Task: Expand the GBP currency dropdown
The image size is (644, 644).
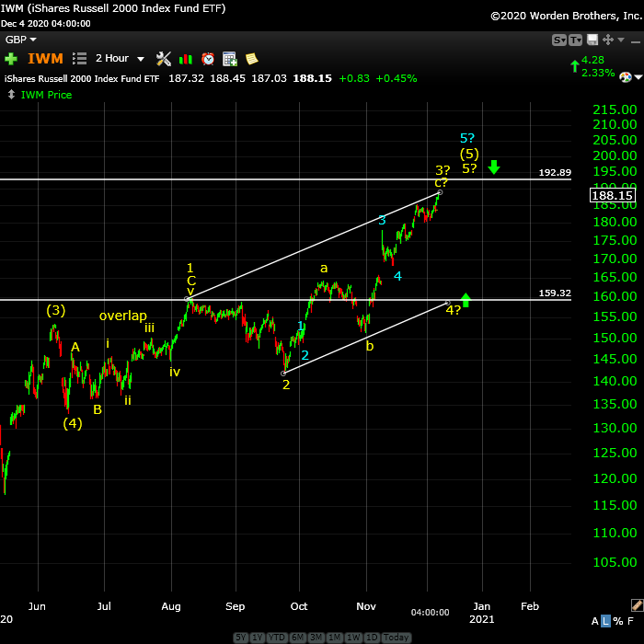Action: click(20, 40)
